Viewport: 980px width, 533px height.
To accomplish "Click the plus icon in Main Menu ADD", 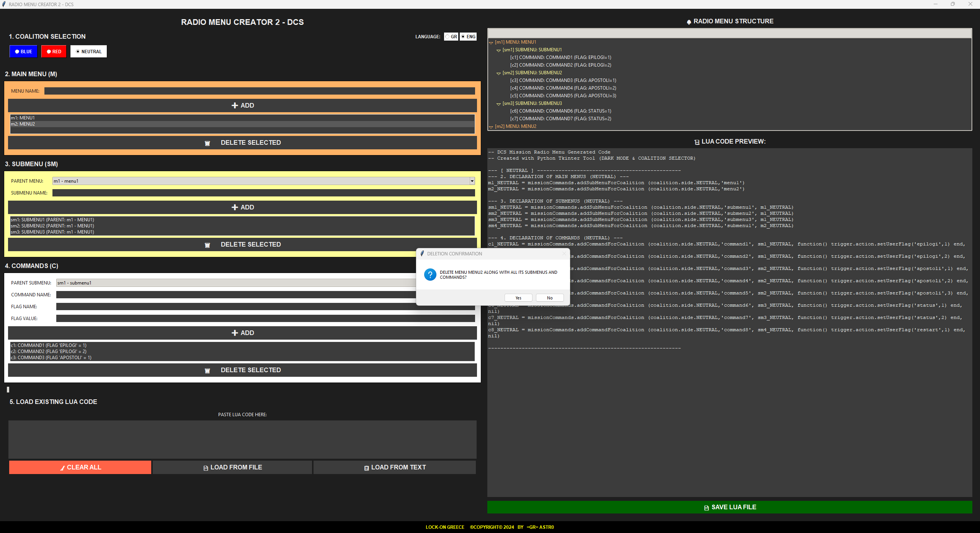I will 235,105.
